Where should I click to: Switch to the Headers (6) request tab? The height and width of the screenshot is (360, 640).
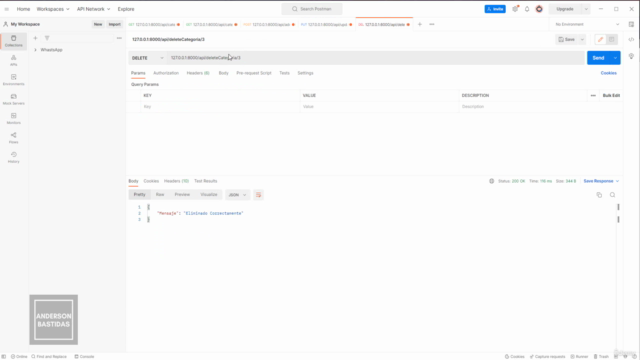click(198, 73)
